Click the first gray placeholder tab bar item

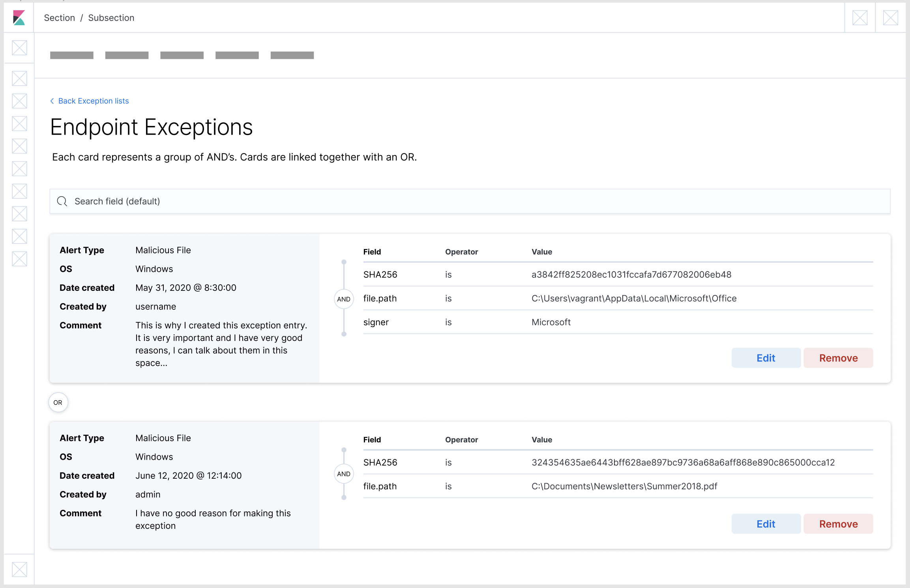[71, 55]
